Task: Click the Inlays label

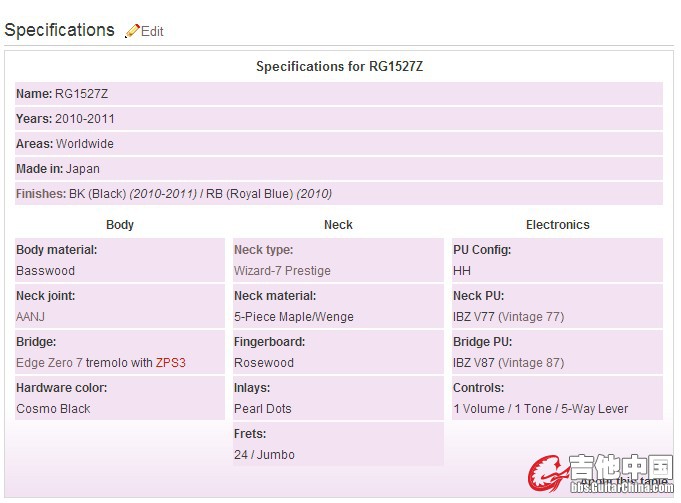Action: (252, 388)
